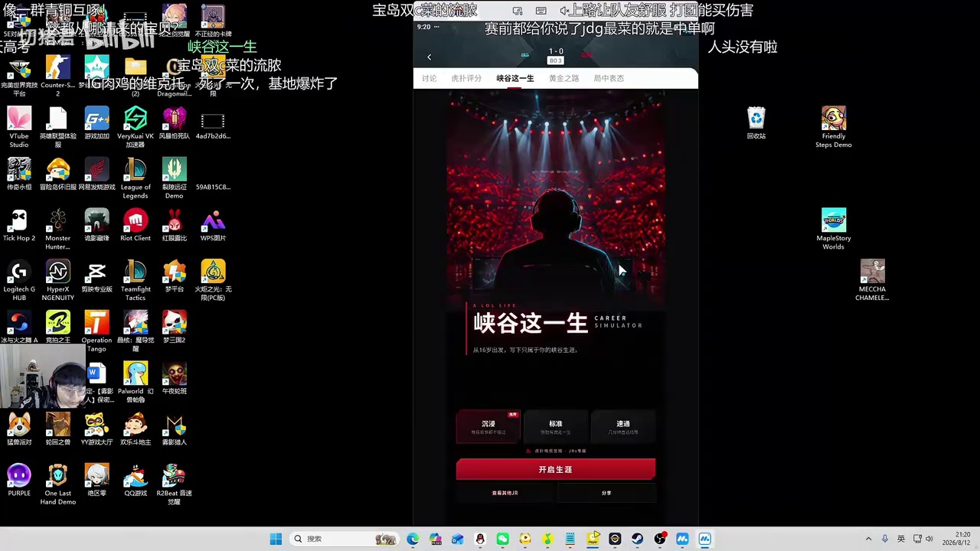Viewport: 980px width, 551px height.
Task: Open 梦三国2 desktop shortcut
Action: coord(174,327)
